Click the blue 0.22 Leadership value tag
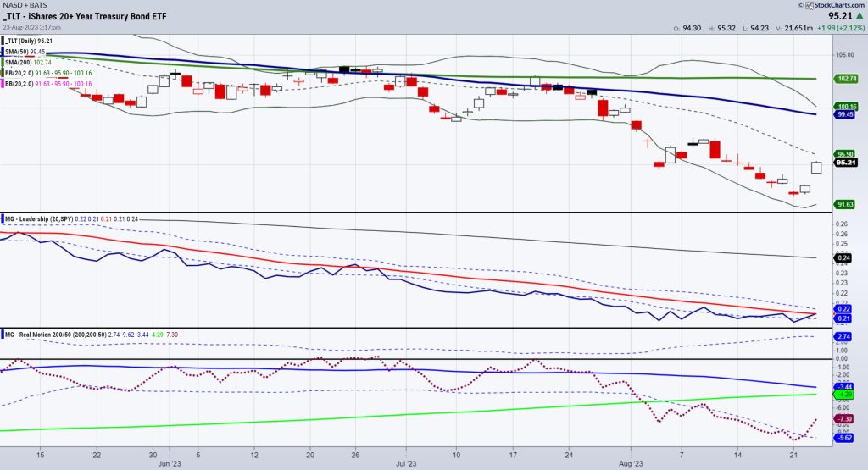The width and height of the screenshot is (868, 470). 843,309
